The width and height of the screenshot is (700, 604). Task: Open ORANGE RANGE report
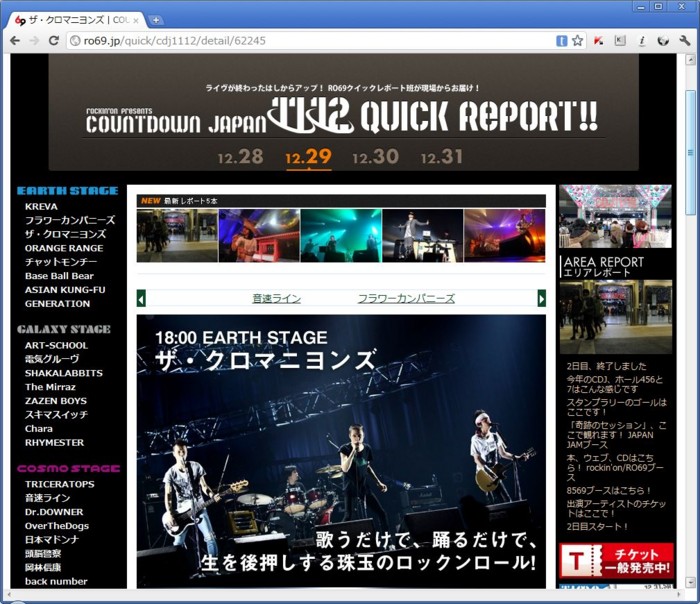coord(64,248)
